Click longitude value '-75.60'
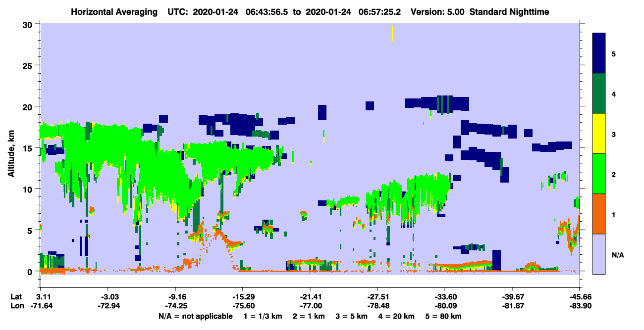 243,306
